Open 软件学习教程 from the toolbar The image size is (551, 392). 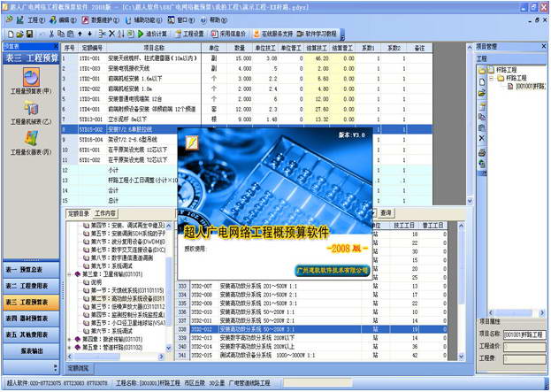317,35
